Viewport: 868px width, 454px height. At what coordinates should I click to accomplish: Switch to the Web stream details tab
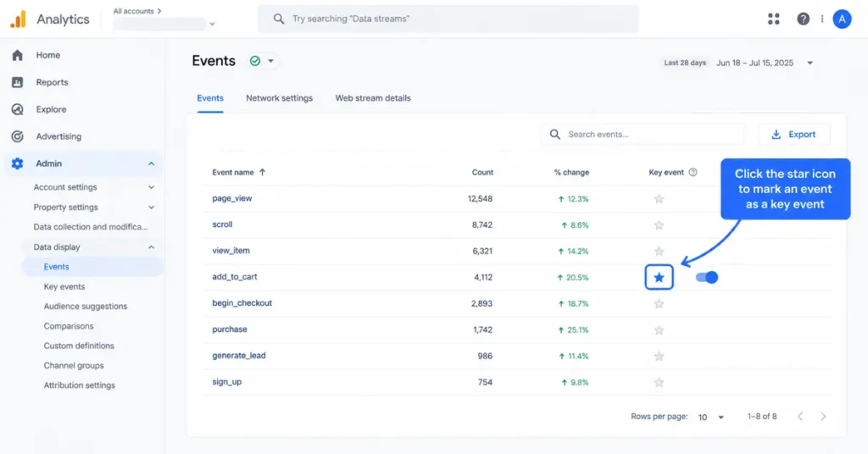373,98
